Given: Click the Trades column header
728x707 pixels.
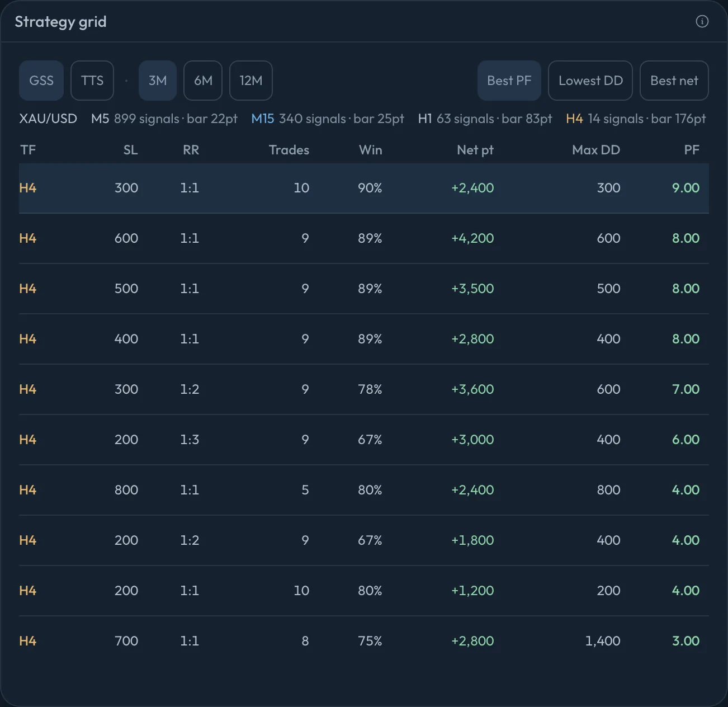Looking at the screenshot, I should (289, 150).
